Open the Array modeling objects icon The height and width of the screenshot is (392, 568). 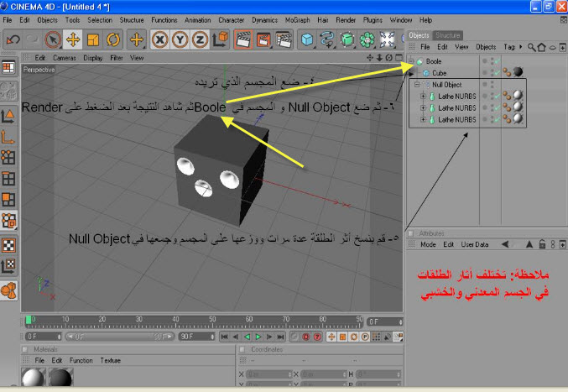point(367,39)
